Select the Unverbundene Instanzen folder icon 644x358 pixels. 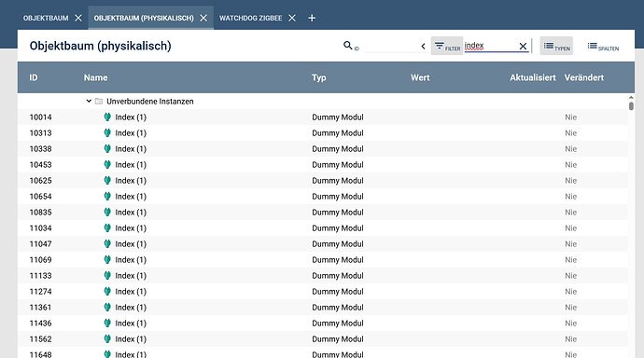(99, 102)
